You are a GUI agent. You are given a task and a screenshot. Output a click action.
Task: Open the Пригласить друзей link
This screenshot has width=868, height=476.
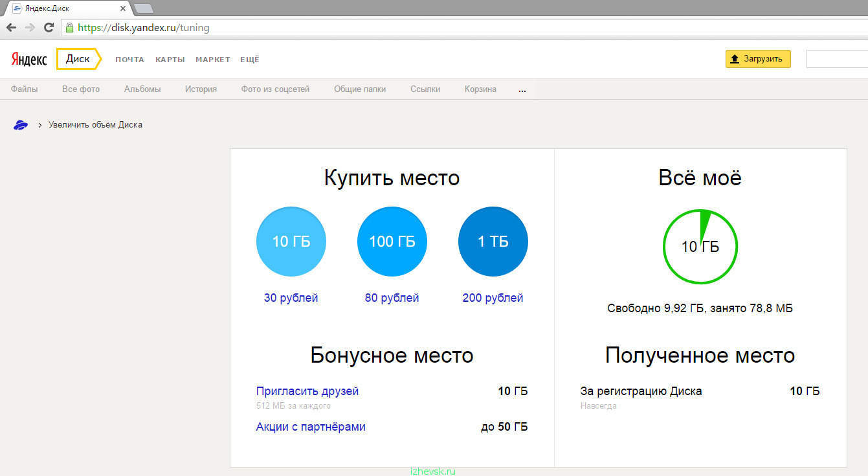click(x=307, y=391)
